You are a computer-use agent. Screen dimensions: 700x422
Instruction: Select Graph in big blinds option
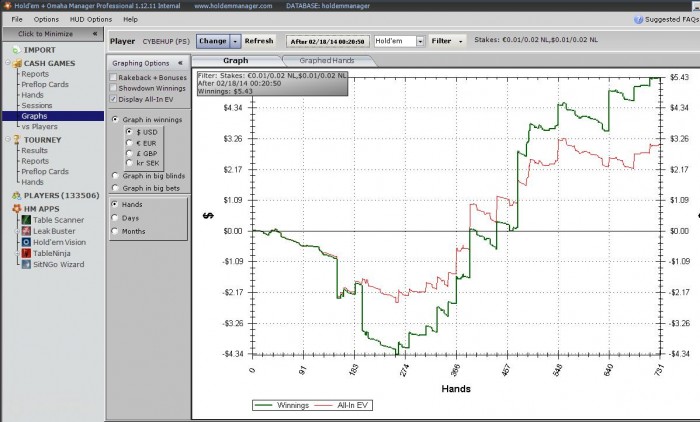pyautogui.click(x=116, y=176)
